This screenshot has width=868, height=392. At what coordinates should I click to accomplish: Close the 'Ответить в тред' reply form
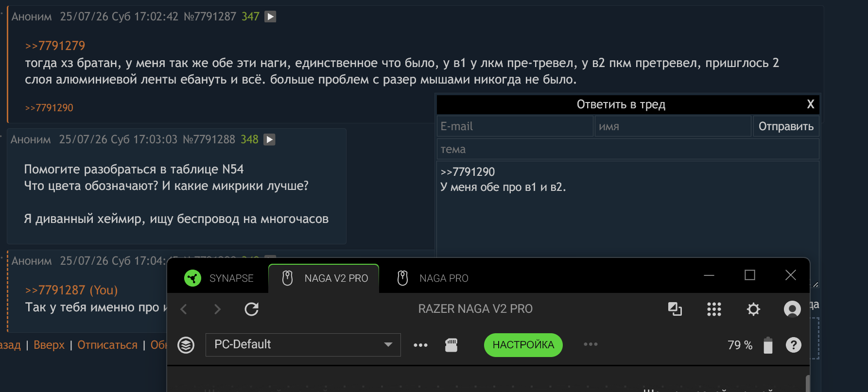(811, 104)
